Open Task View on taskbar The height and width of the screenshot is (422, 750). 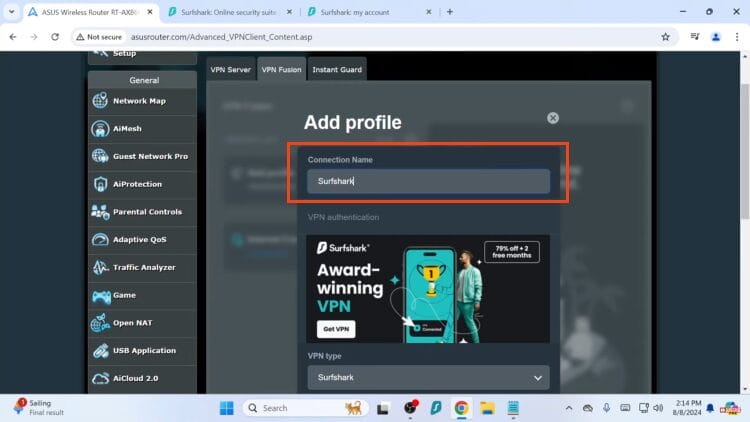coord(383,408)
